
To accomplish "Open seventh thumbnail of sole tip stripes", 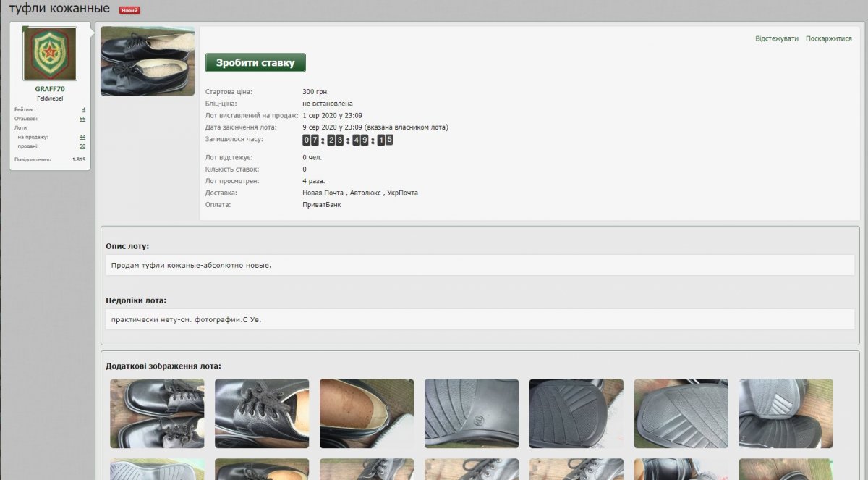I will 786,413.
